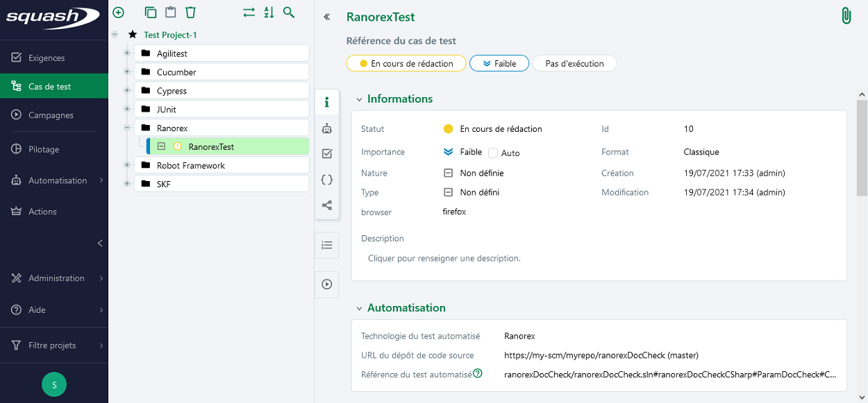868x403 pixels.
Task: Open the Informations panel via the i icon
Action: [326, 102]
